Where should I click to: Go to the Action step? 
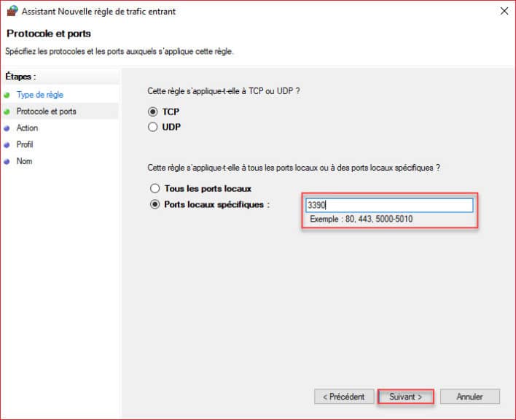tap(27, 128)
